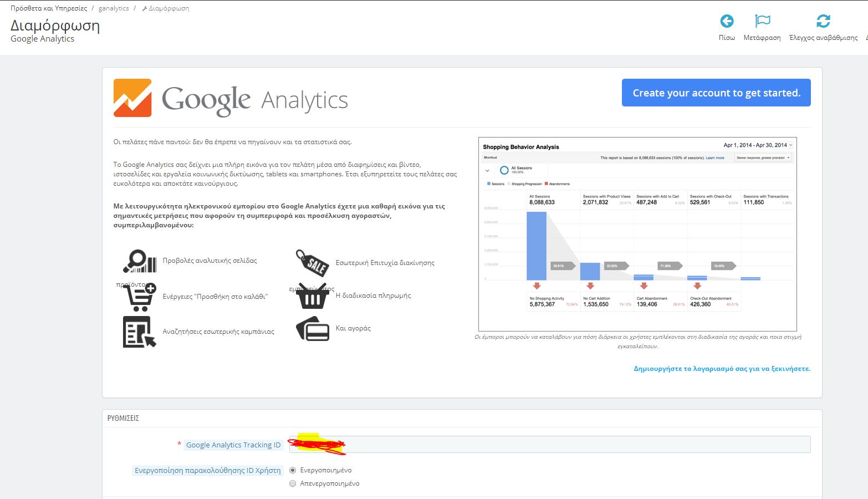Expand the chevron beside All Sessions
868x499 pixels.
[487, 171]
